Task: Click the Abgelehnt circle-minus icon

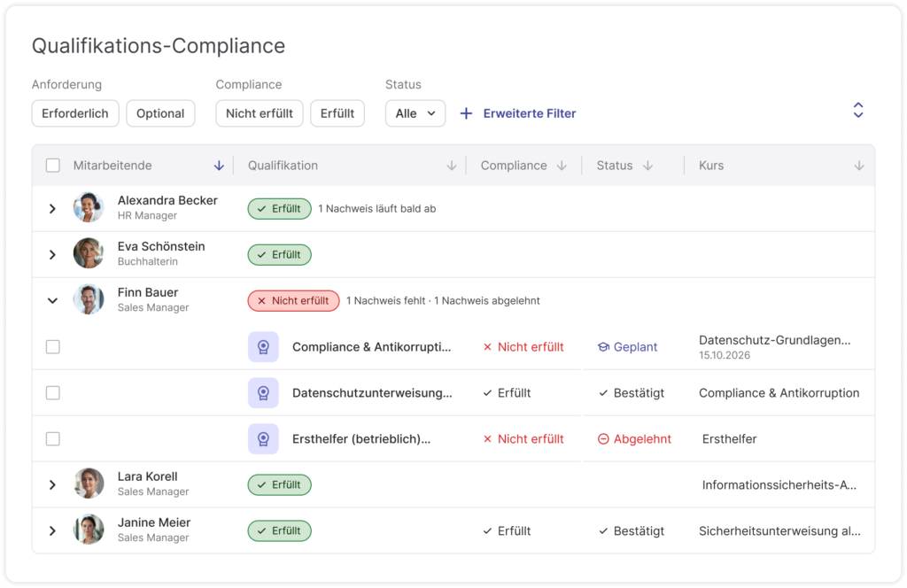Action: tap(603, 439)
